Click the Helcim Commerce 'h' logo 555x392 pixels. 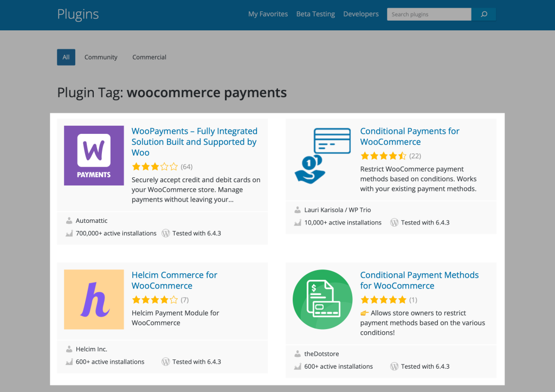(x=94, y=299)
